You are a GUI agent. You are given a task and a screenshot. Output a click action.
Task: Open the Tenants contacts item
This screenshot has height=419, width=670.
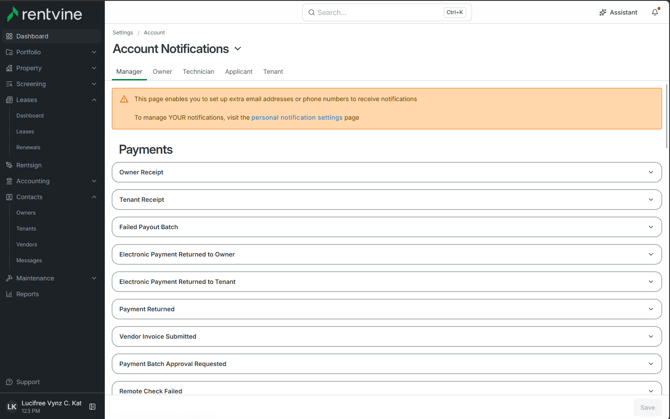[x=26, y=229]
